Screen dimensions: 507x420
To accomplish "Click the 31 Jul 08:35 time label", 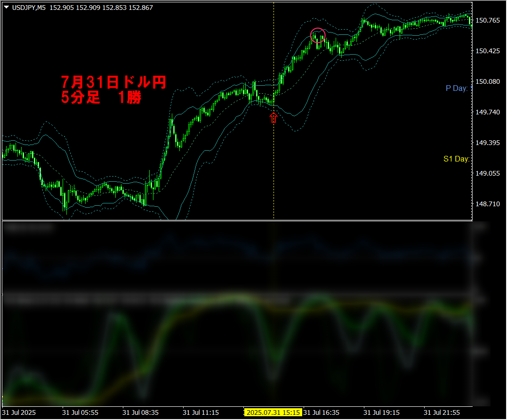I will coord(141,412).
